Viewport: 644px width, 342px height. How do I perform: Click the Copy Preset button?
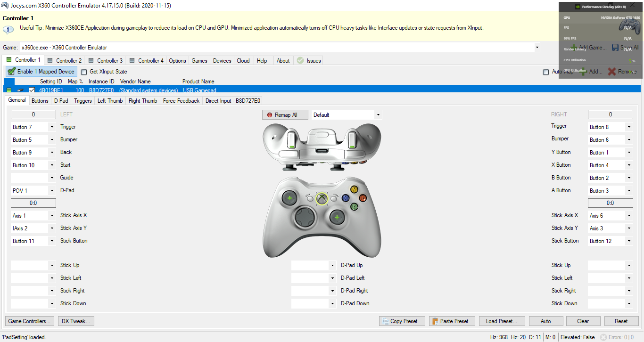point(402,321)
